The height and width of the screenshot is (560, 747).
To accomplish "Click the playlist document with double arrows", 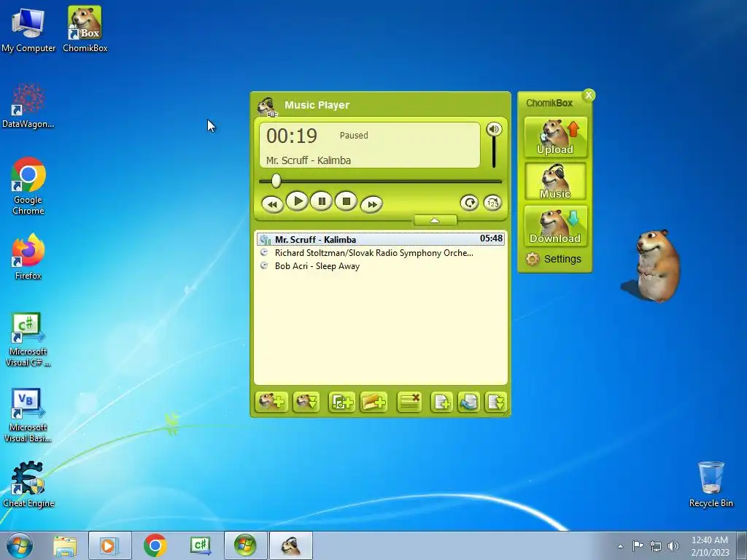I will pos(495,402).
